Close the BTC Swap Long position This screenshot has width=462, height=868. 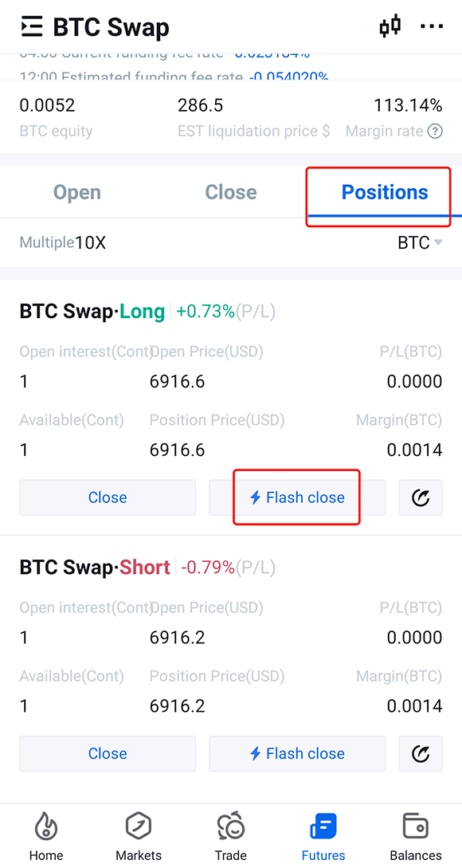[x=108, y=497]
